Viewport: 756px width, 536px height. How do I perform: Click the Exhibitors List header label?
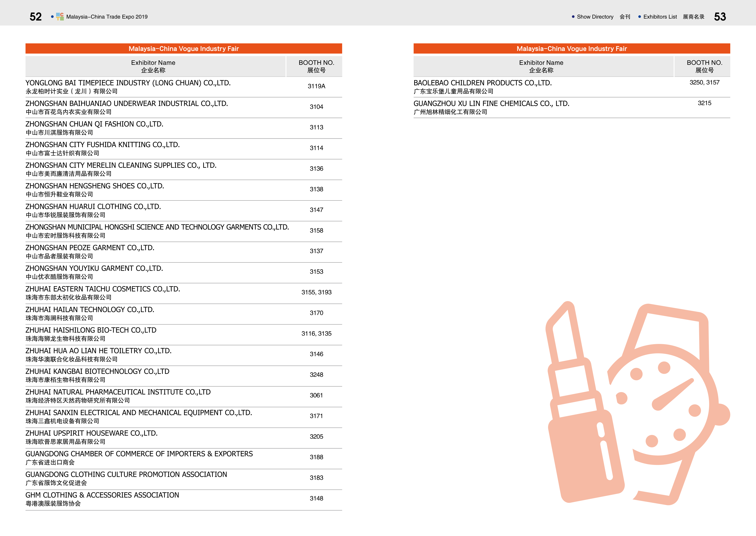(660, 17)
